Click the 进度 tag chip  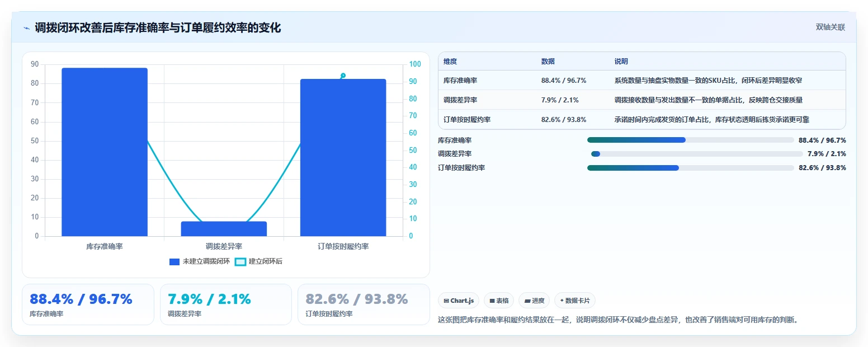534,301
